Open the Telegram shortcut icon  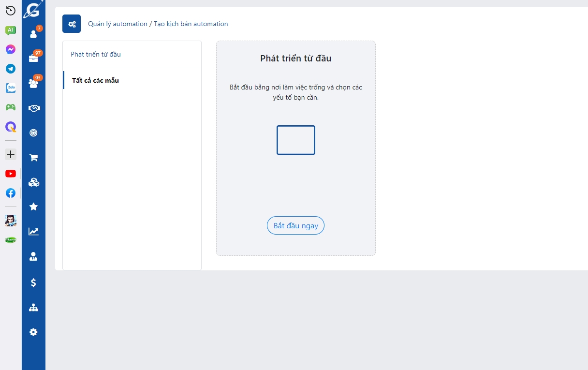click(x=11, y=69)
